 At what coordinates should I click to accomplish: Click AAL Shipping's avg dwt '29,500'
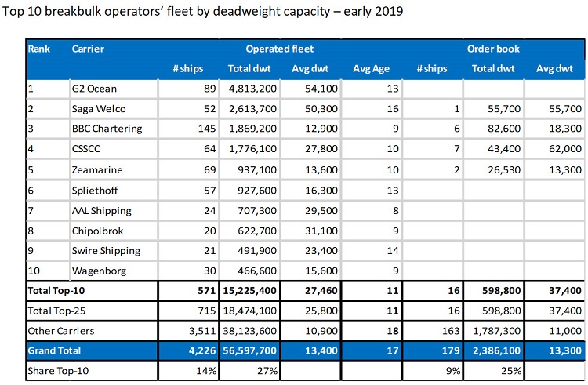click(x=321, y=211)
